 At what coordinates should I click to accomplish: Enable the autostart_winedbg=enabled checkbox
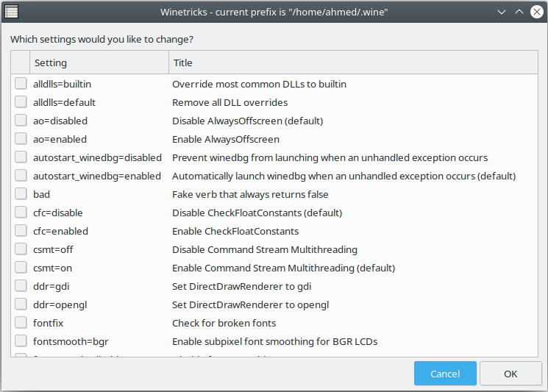coord(21,175)
